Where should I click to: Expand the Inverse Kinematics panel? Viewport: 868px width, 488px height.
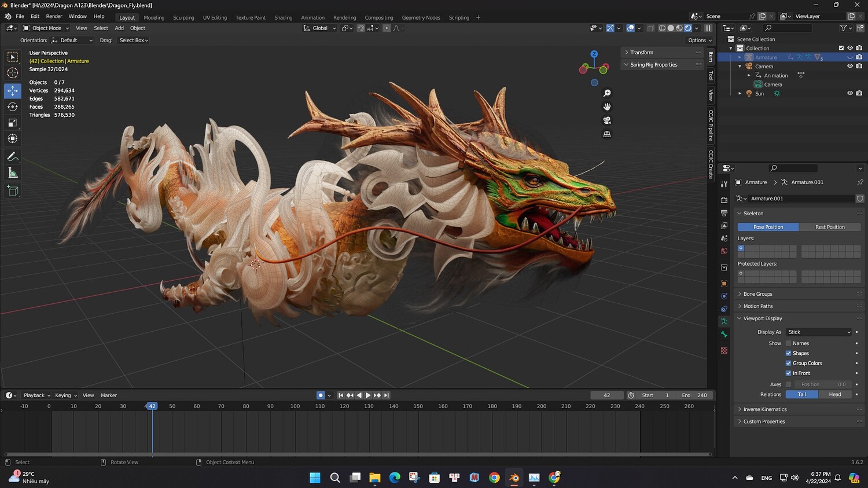(764, 409)
